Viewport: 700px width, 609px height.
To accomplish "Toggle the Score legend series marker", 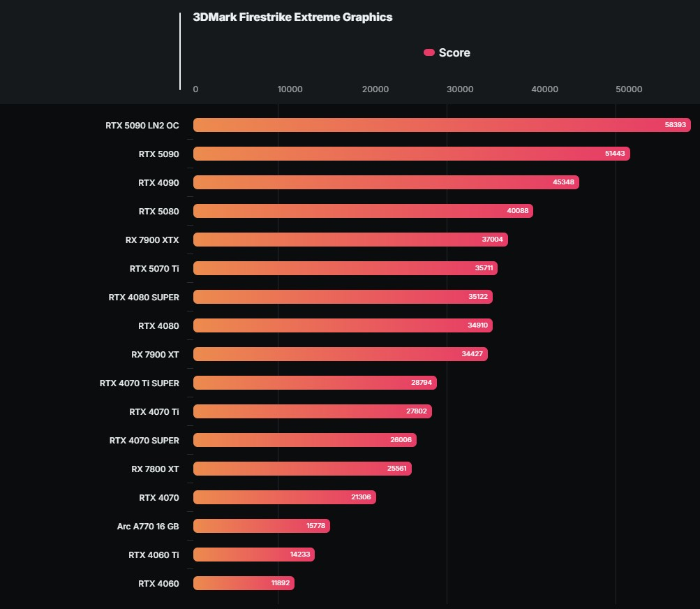I will click(x=429, y=52).
